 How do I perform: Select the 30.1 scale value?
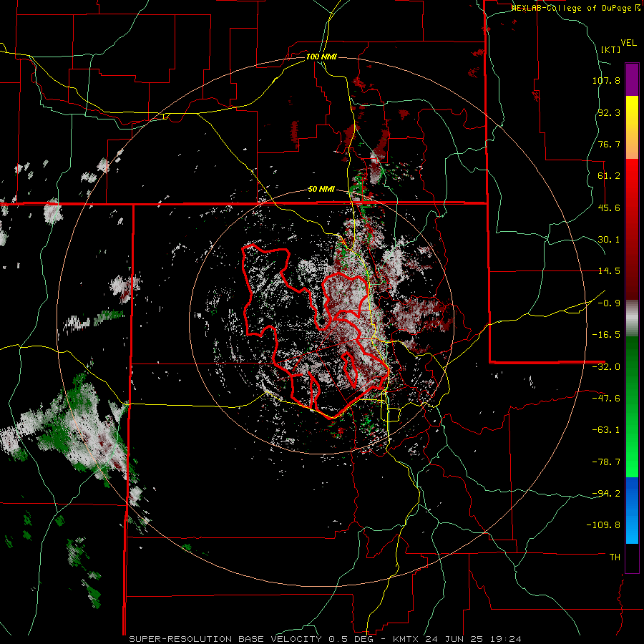[609, 240]
